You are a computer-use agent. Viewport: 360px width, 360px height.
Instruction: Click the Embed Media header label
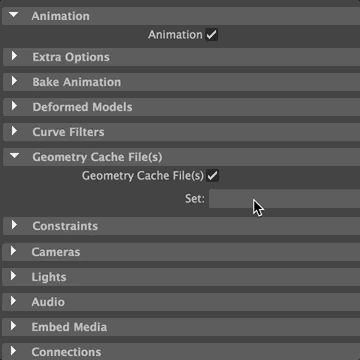69,327
